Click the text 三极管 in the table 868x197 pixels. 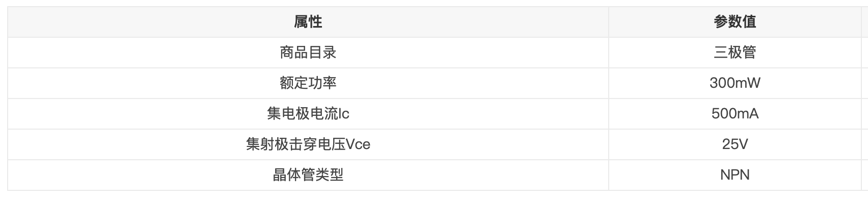[x=735, y=53]
